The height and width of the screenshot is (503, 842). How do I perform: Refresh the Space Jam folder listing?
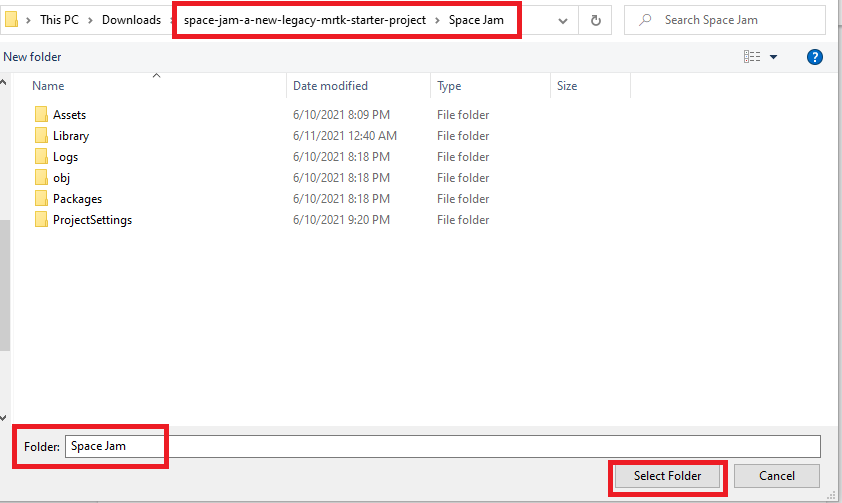pos(596,20)
